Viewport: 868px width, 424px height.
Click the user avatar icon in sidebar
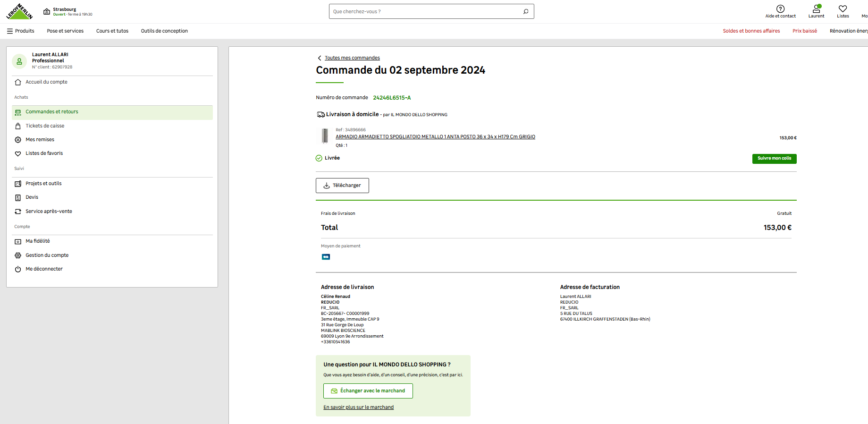(x=19, y=61)
